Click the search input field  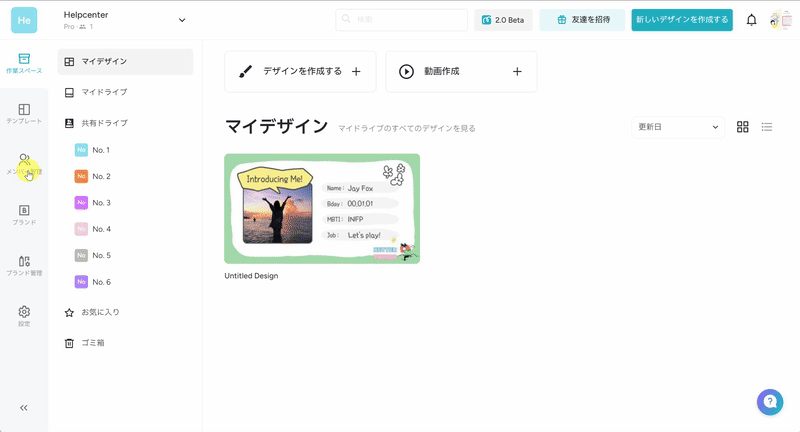point(402,20)
